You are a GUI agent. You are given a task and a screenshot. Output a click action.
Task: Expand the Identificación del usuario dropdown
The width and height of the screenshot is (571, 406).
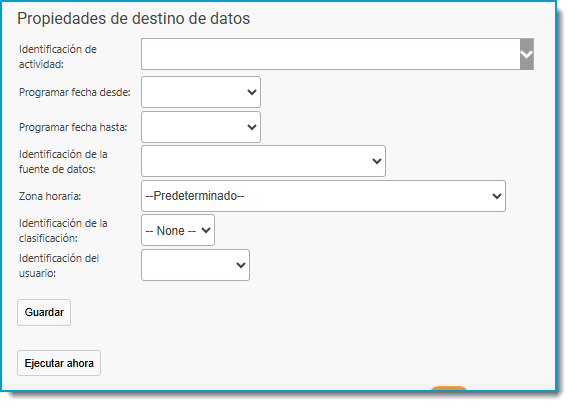(x=196, y=265)
